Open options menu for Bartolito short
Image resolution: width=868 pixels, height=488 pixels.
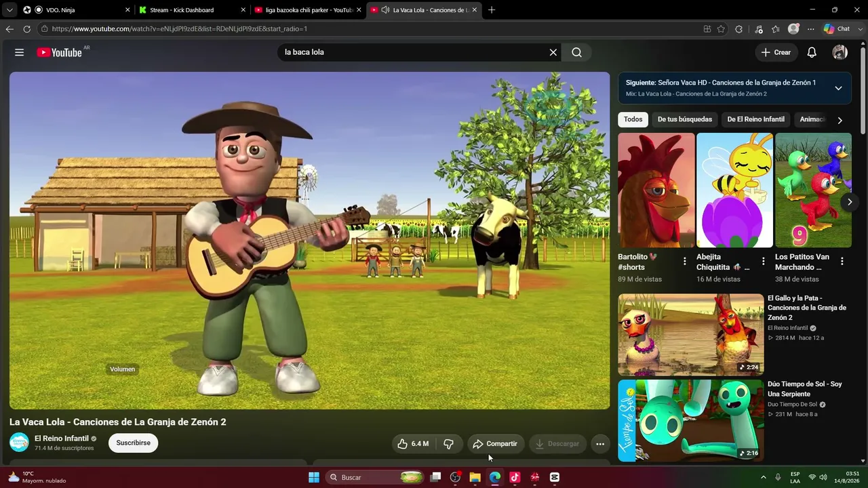tap(684, 262)
